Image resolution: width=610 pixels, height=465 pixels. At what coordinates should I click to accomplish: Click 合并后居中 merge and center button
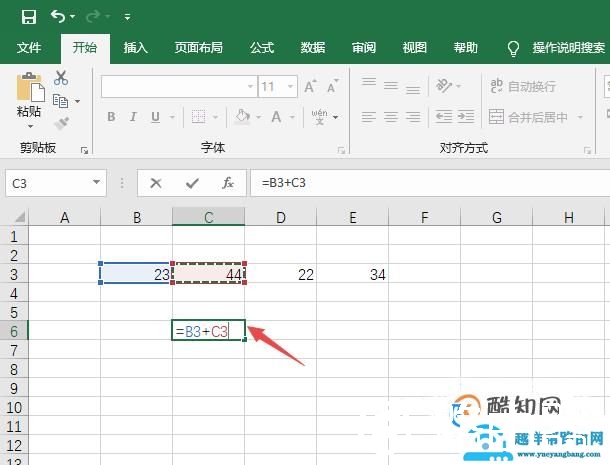click(x=529, y=117)
